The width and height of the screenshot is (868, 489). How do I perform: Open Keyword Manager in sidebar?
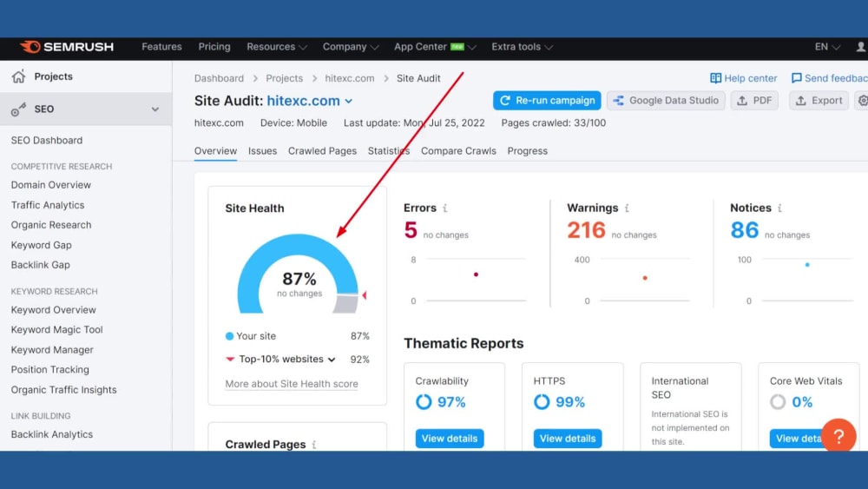tap(52, 350)
